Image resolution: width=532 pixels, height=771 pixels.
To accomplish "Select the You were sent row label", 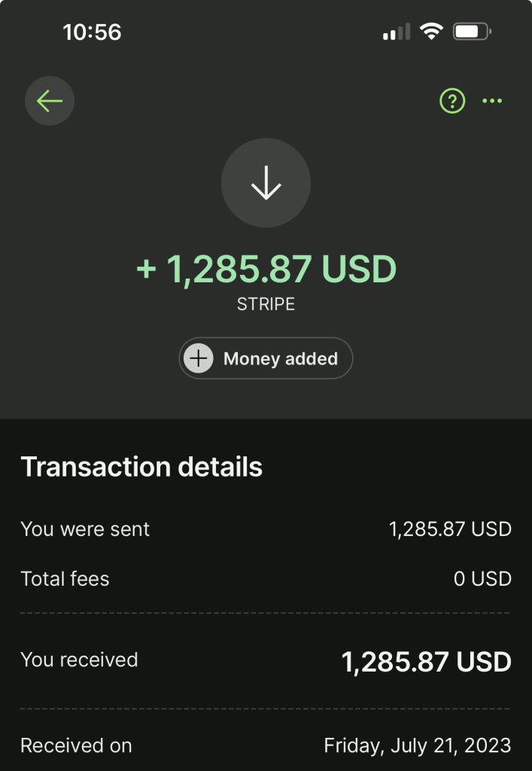I will pos(85,529).
